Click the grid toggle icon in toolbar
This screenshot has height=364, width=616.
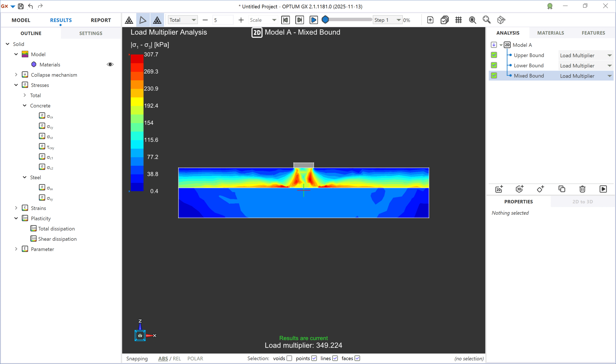pos(458,20)
